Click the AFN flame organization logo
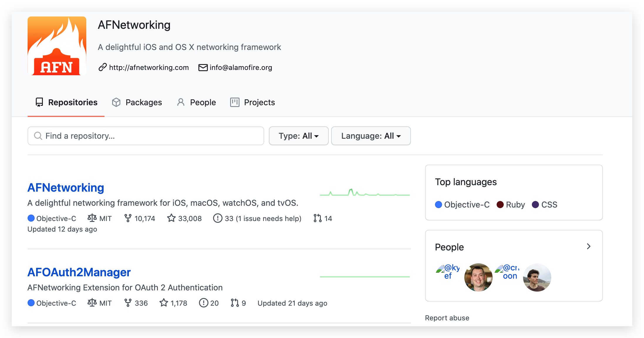The height and width of the screenshot is (338, 644). pyautogui.click(x=57, y=46)
